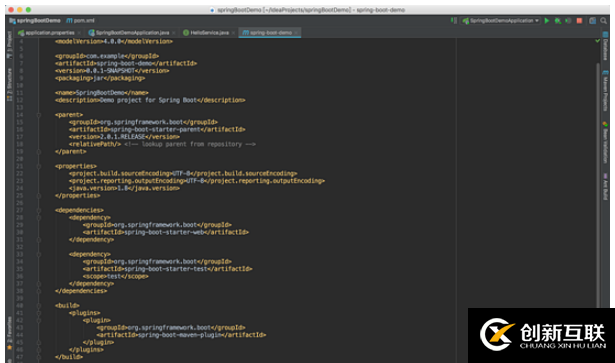The image size is (615, 363).
Task: Click the 0.0.1-SNAPSHOT version line
Action: pos(112,71)
